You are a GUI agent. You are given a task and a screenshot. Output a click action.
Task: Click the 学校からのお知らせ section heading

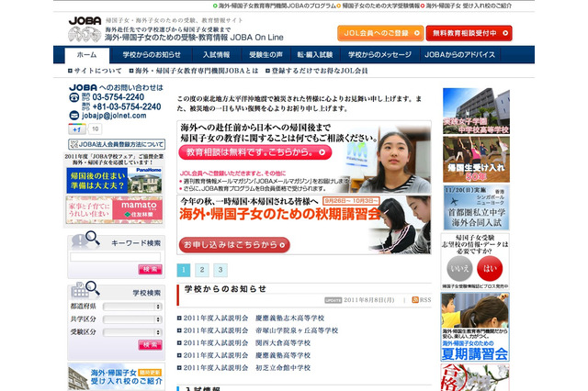pos(225,289)
